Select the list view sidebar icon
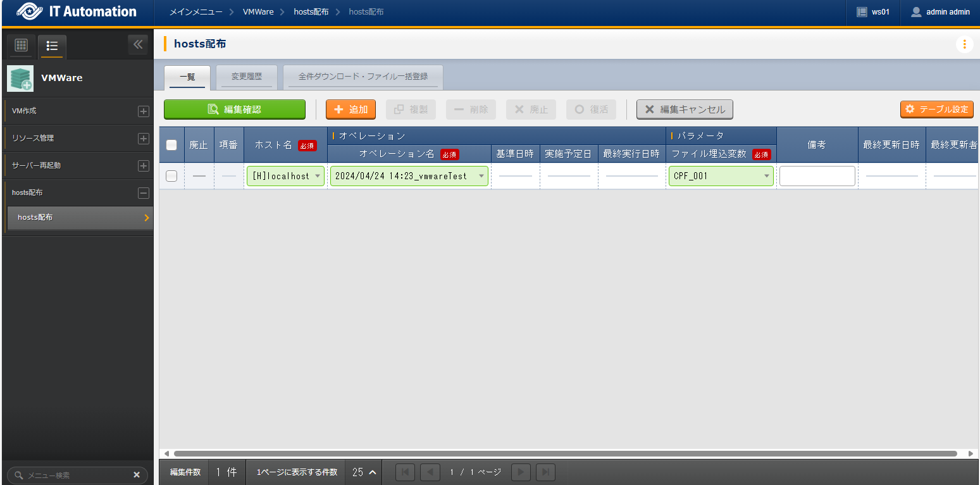 52,46
